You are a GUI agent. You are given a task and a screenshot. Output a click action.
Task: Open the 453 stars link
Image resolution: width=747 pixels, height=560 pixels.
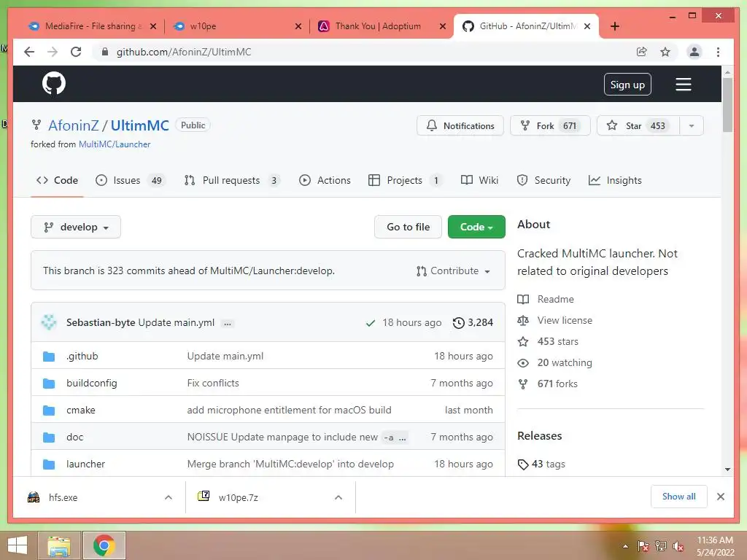pyautogui.click(x=548, y=341)
